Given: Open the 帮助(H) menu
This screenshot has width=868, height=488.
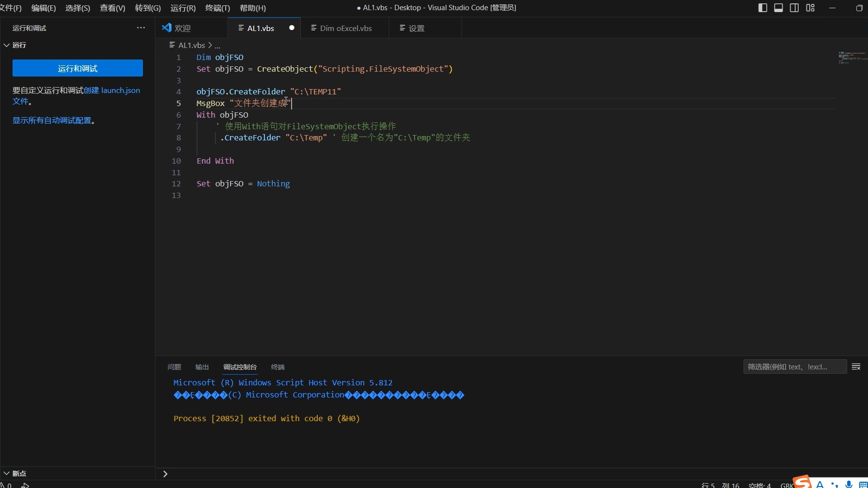Looking at the screenshot, I should [x=253, y=8].
